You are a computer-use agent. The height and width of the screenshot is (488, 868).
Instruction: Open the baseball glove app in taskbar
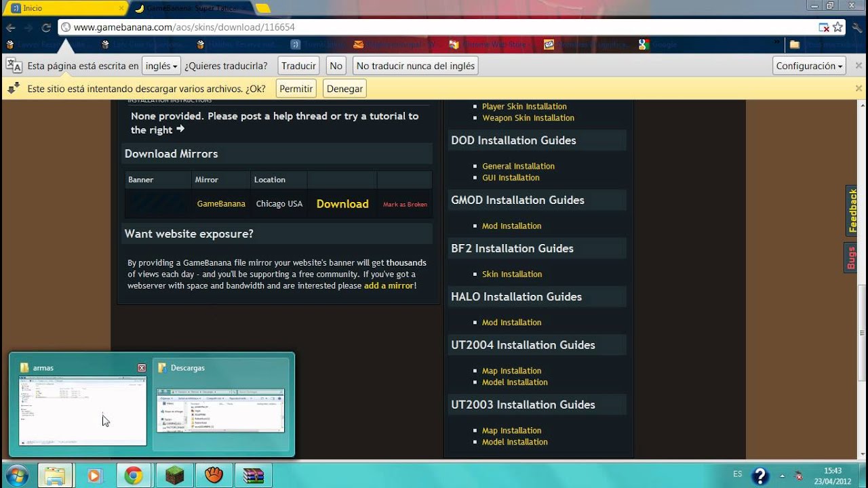pyautogui.click(x=214, y=475)
